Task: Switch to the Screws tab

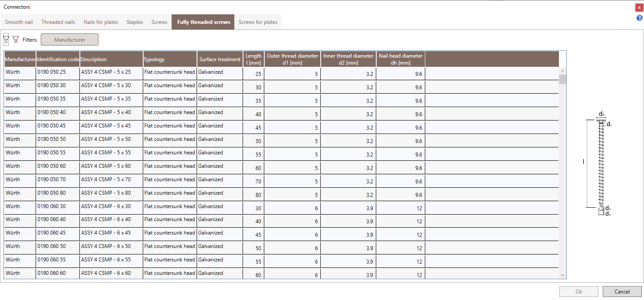Action: [x=159, y=22]
